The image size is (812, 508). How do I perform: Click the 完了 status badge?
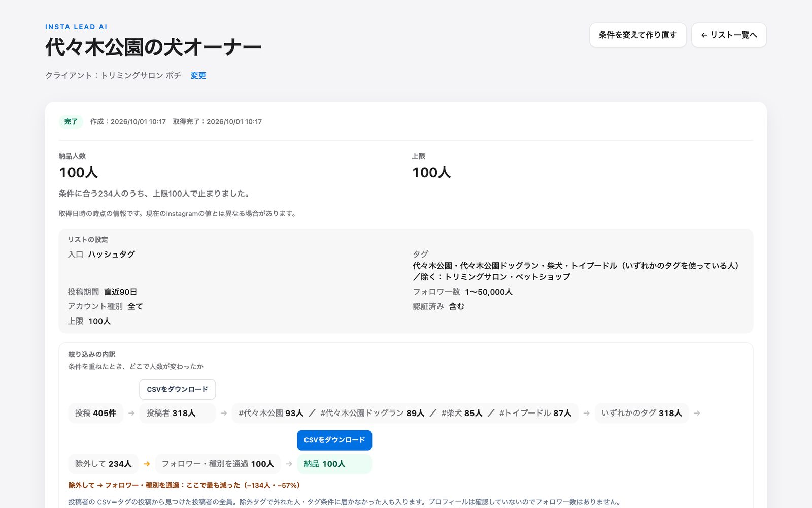click(71, 121)
